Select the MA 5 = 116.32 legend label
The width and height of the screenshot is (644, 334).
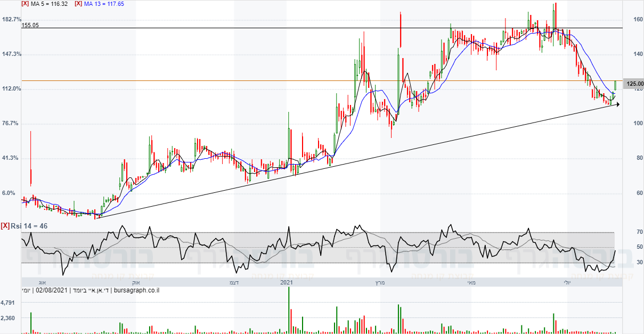click(50, 3)
